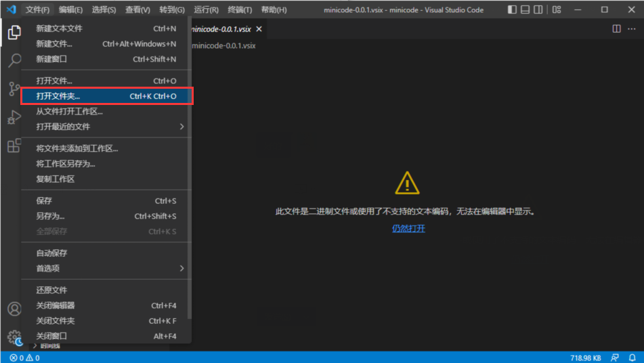The width and height of the screenshot is (644, 363).
Task: Choose 关闭编辑器 menu entry
Action: point(106,305)
